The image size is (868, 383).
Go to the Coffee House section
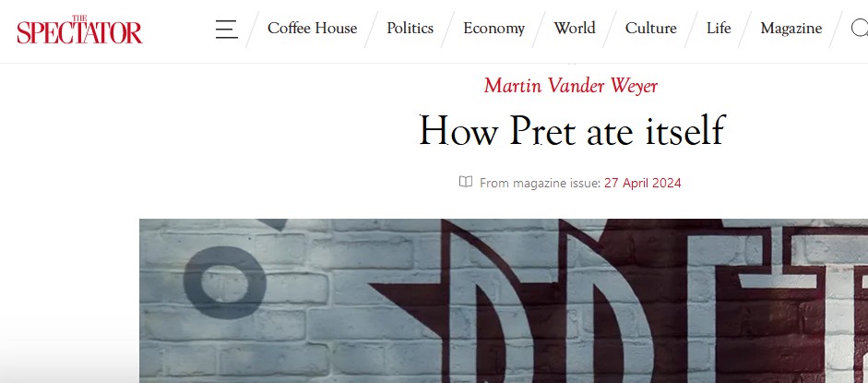tap(312, 29)
